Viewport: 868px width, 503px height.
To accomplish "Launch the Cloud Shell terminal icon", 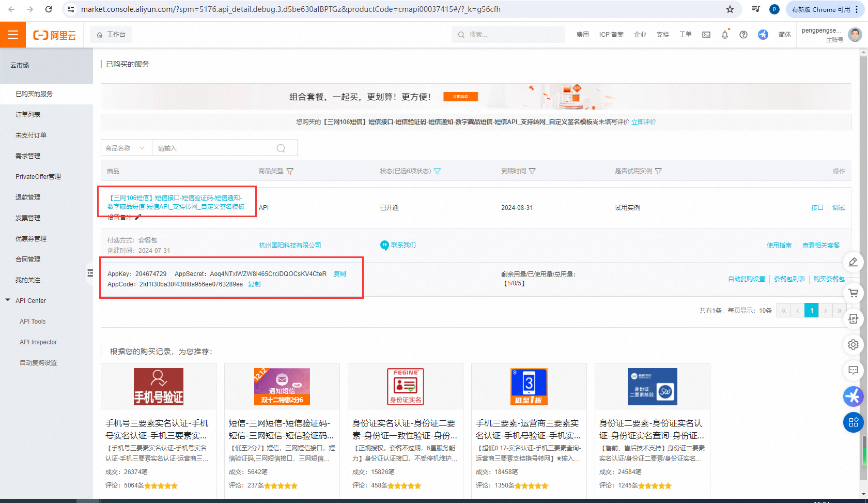I will click(x=706, y=35).
